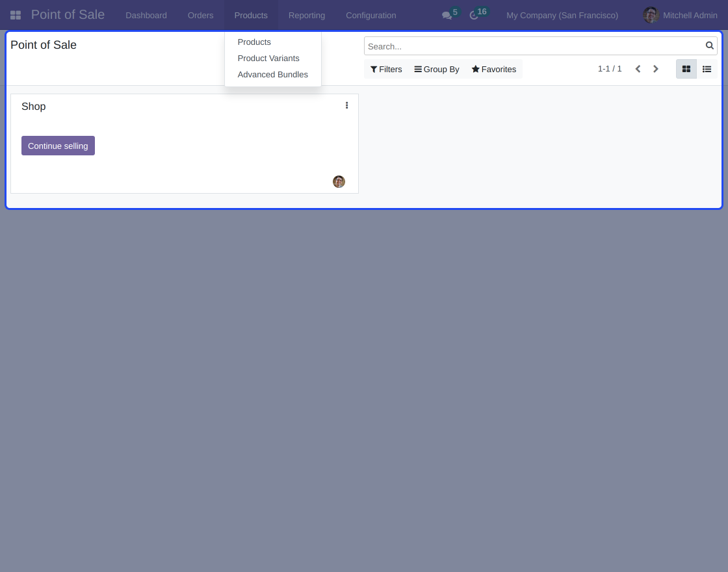The image size is (728, 572).
Task: Switch to Kanban view icon
Action: (686, 69)
